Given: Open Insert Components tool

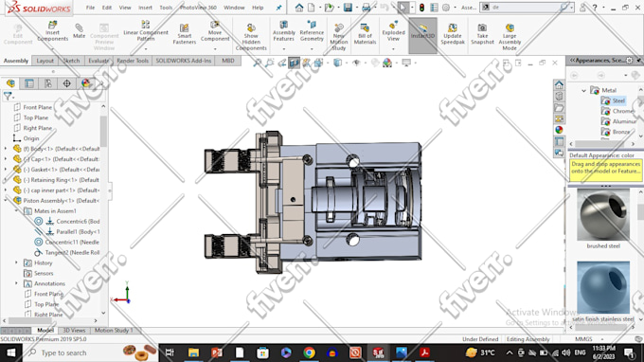Looking at the screenshot, I should click(53, 31).
